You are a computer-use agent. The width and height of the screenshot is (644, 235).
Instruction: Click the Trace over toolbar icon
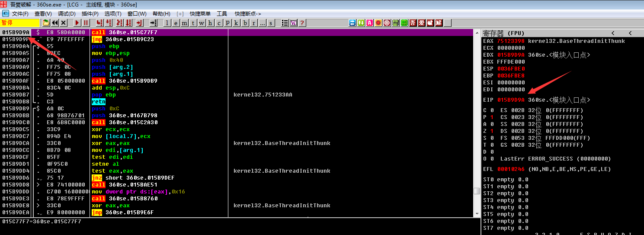tap(128, 23)
